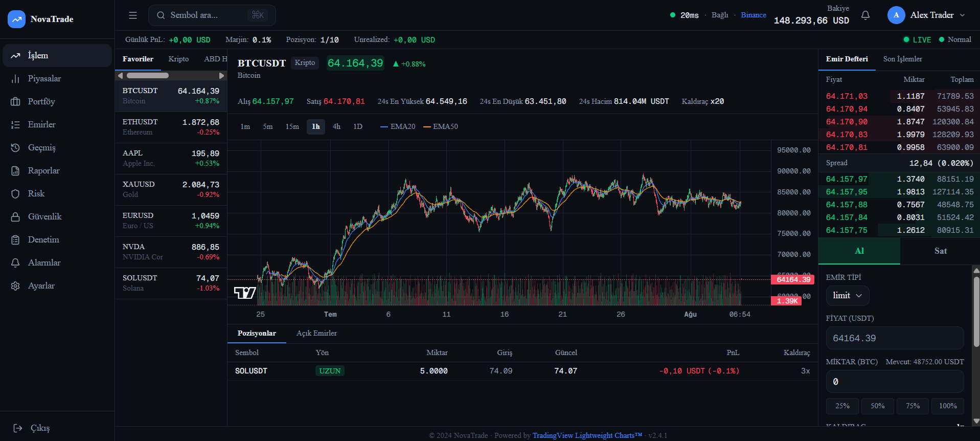Click the NovaTrade logo icon
This screenshot has height=441, width=980.
pyautogui.click(x=16, y=19)
